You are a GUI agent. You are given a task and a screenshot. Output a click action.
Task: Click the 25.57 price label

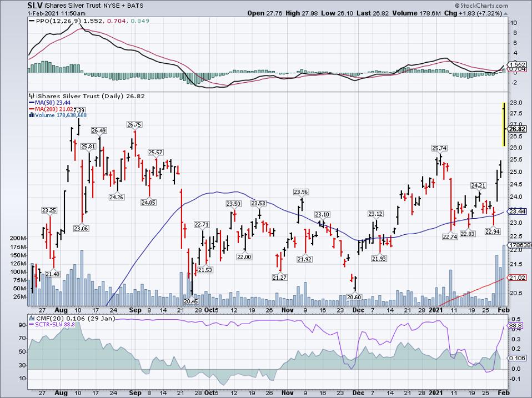[x=155, y=152]
